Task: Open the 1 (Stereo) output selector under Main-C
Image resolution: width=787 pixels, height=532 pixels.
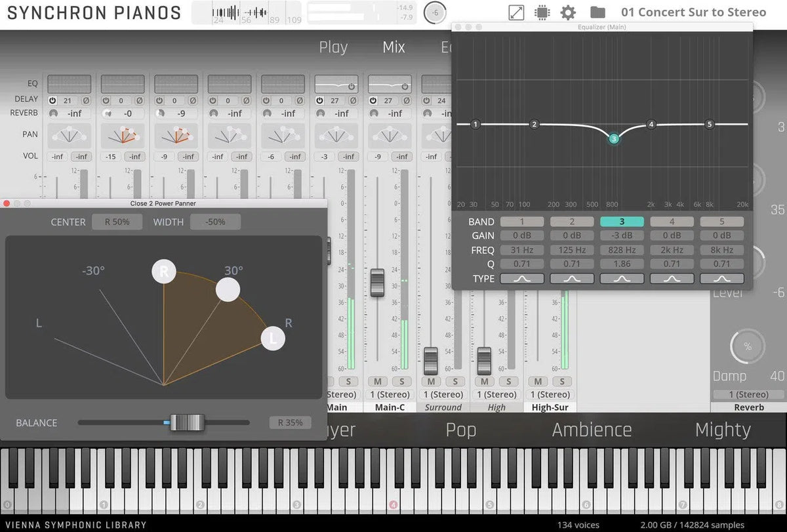Action: pyautogui.click(x=390, y=394)
